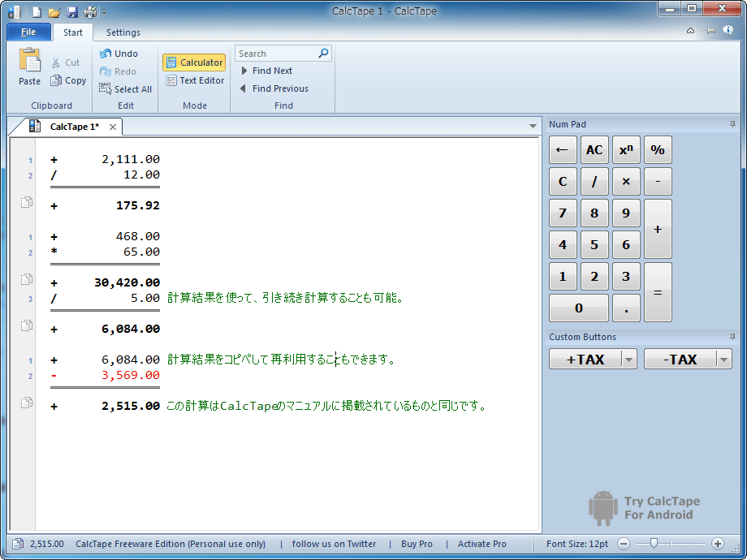Click the Buy Pro link
Viewport: 747px width, 560px height.
click(417, 544)
